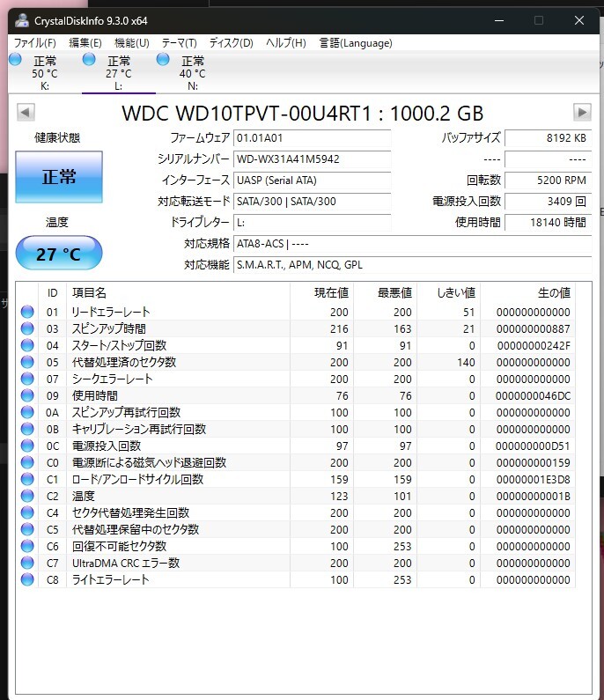Click status orb for C2 温度
Image resolution: width=604 pixels, height=700 pixels.
coord(27,496)
